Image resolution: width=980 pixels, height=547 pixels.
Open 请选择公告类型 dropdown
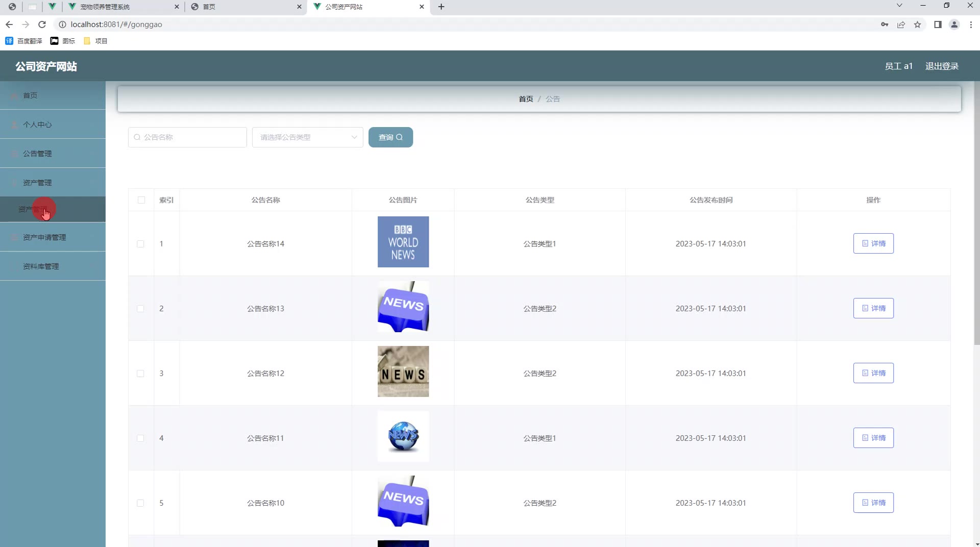click(x=308, y=137)
